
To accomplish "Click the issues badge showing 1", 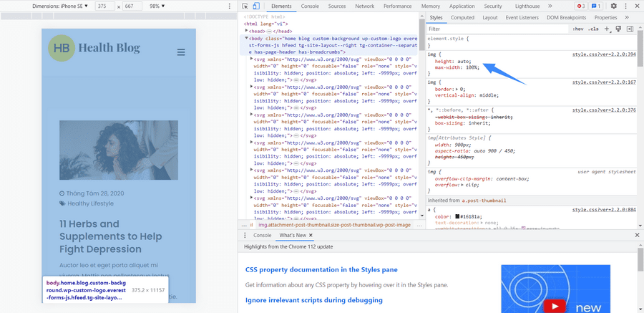I will coord(595,6).
